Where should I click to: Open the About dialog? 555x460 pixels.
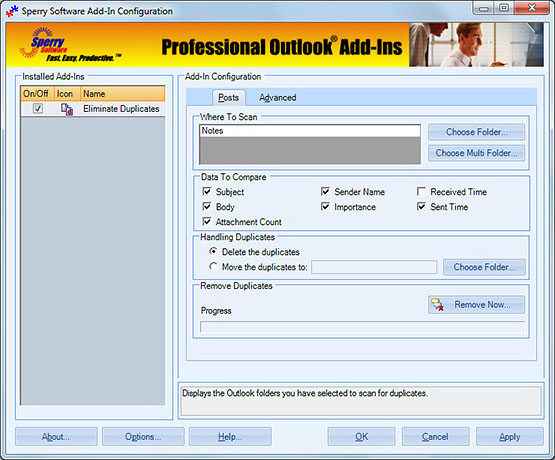pyautogui.click(x=56, y=437)
